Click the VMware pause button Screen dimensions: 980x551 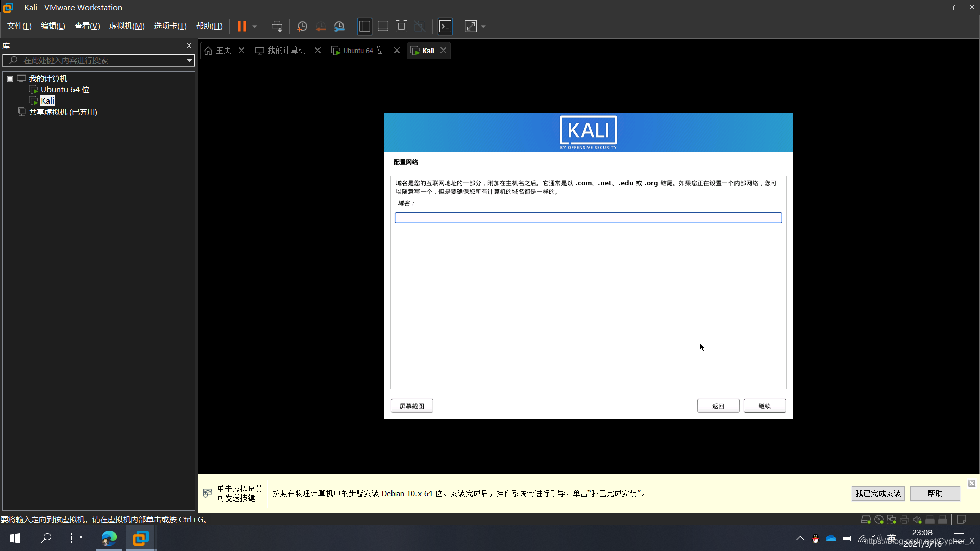coord(241,26)
